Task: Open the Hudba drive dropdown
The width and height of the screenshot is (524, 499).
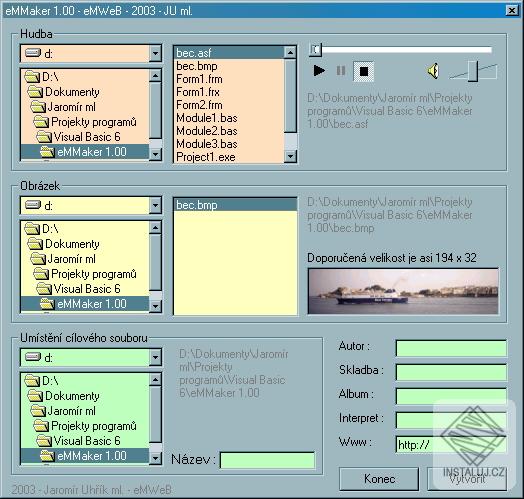Action: coord(155,53)
